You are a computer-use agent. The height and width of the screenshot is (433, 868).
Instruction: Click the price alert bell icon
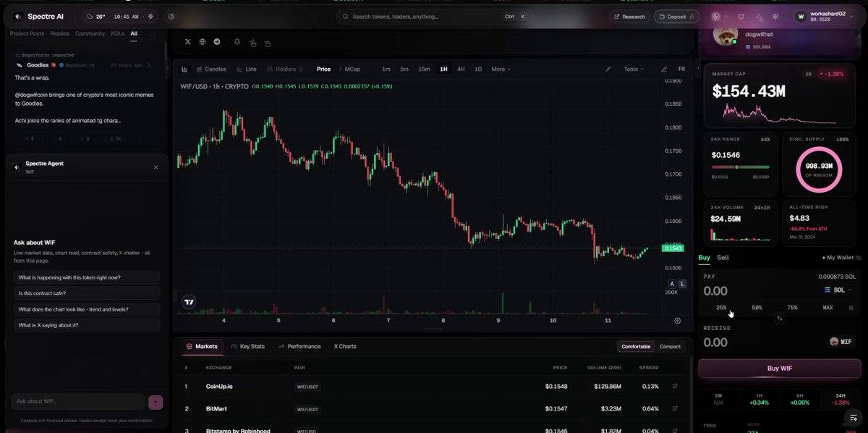coord(237,42)
